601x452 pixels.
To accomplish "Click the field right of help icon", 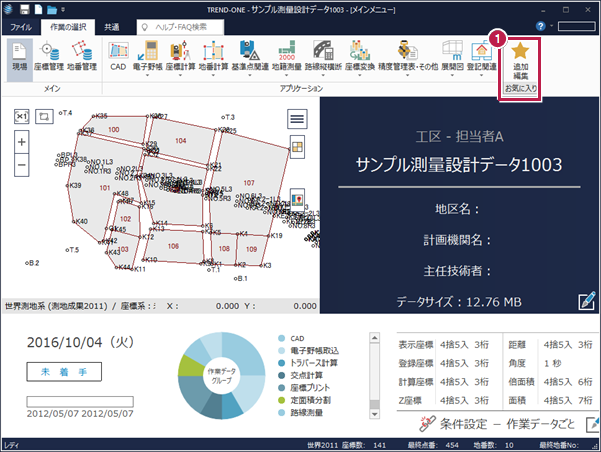I will [x=576, y=26].
